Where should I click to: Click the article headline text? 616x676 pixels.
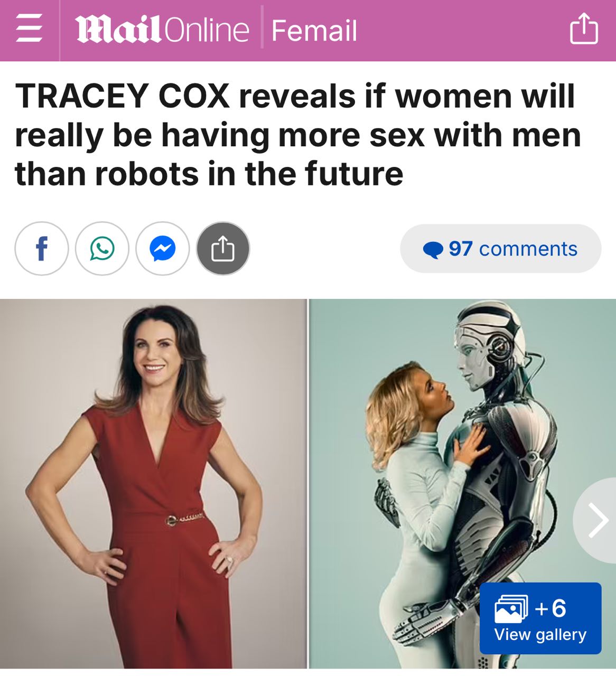coord(297,135)
